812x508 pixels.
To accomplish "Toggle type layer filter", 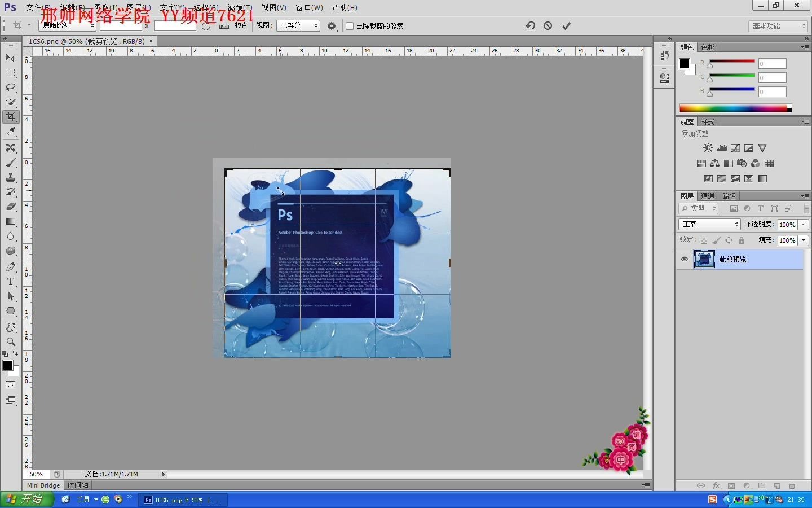I will point(761,208).
